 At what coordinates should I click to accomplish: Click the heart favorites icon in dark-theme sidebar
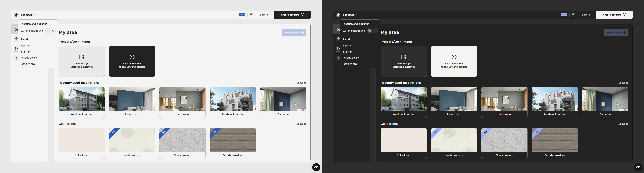[338, 58]
